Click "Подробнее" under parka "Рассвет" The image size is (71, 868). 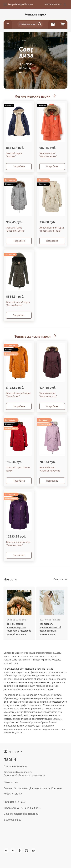19,166
